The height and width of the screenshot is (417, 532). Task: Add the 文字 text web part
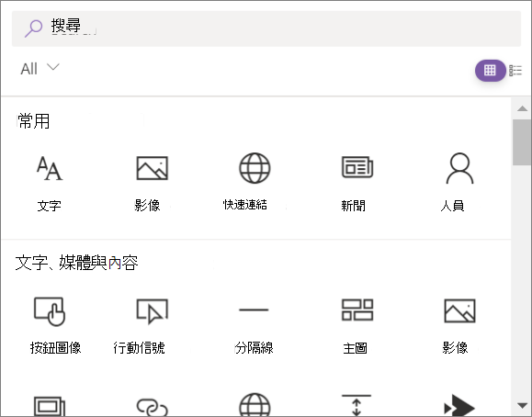50,182
